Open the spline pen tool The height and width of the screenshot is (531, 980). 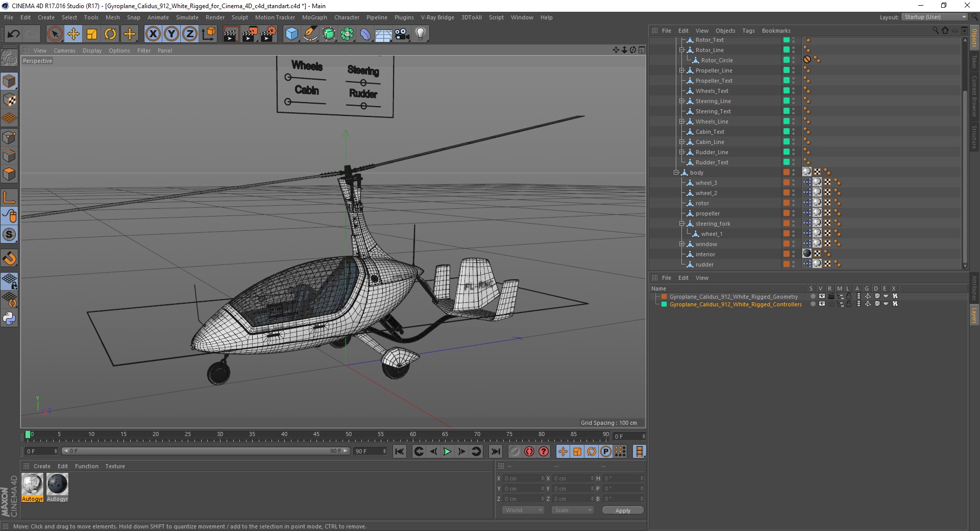point(310,34)
